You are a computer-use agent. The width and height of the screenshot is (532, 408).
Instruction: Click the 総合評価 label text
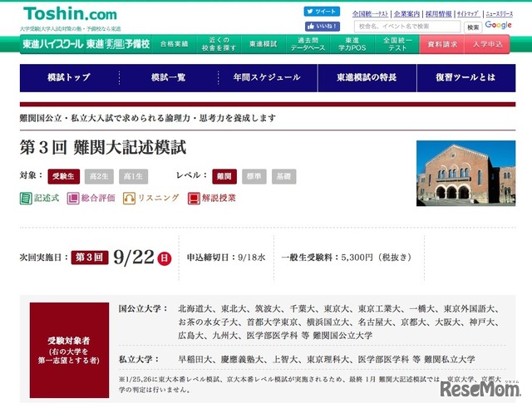coord(98,198)
